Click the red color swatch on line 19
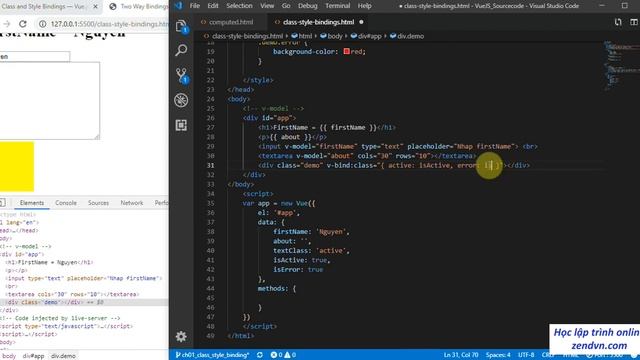Screen dimensions: 640x360 coord(347,51)
